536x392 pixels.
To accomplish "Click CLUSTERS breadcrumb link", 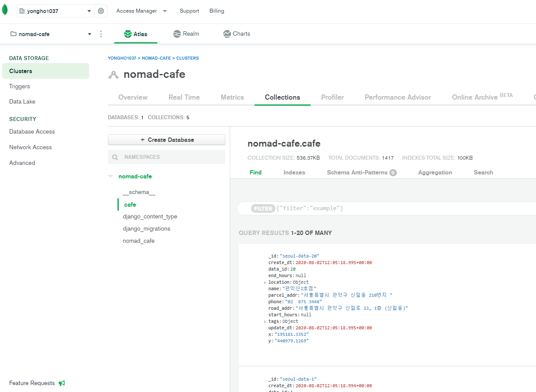I will coord(188,58).
